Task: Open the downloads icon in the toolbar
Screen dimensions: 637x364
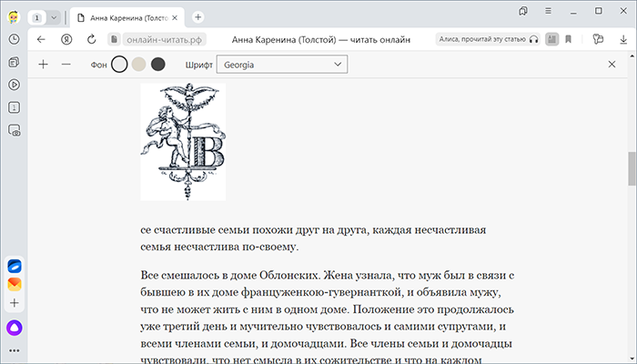Action: click(622, 39)
